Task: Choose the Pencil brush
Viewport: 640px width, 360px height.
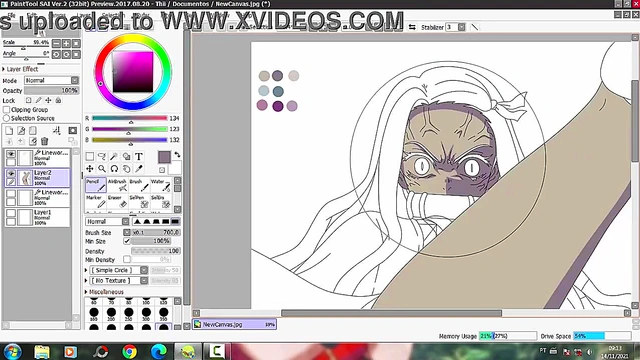Action: 96,185
